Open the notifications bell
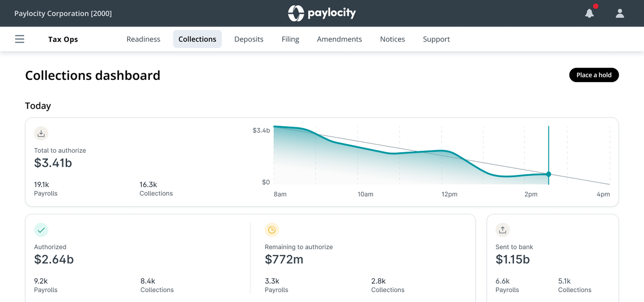Screen dimensions: 644x302 coord(589,14)
